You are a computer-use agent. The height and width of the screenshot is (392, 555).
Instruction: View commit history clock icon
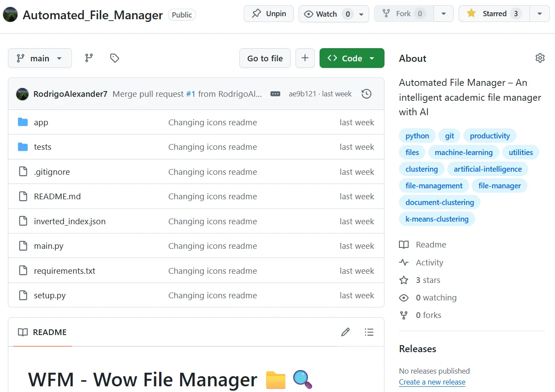[x=366, y=94]
